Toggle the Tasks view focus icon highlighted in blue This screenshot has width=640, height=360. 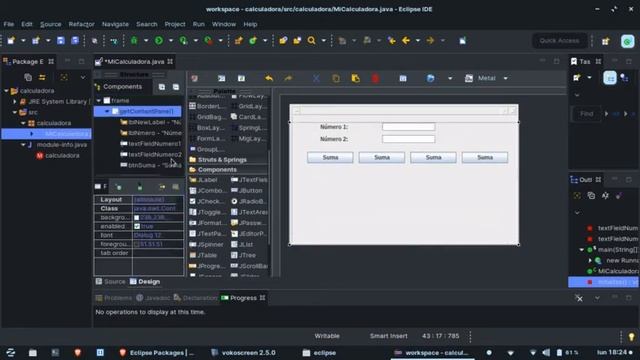coord(610,78)
